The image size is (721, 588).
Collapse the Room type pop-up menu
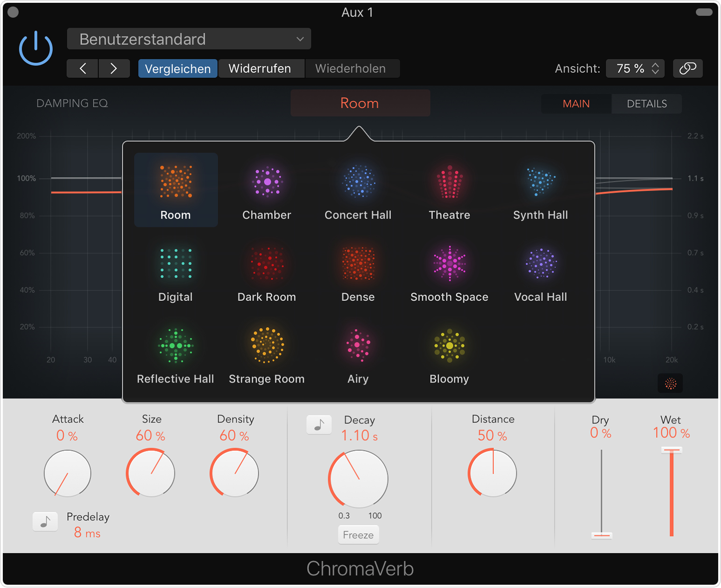click(x=360, y=103)
